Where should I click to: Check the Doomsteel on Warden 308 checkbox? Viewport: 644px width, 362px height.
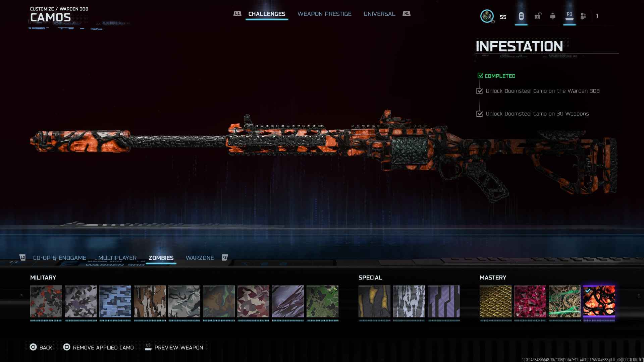point(480,91)
